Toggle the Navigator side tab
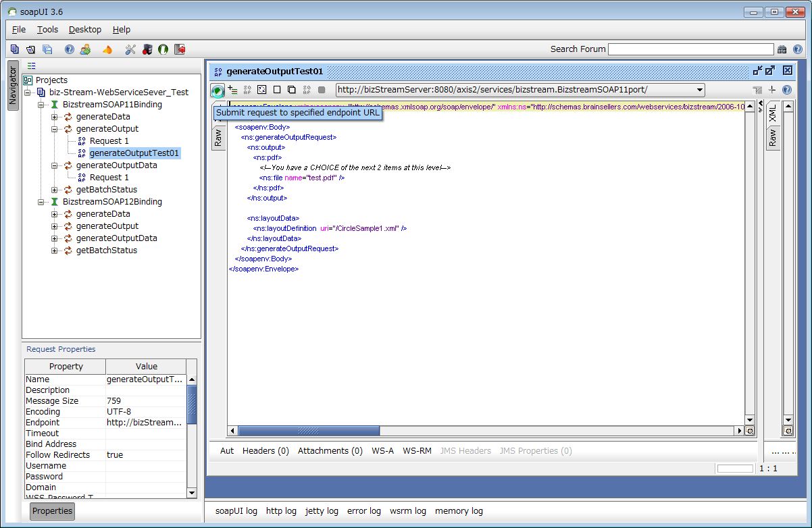This screenshot has width=812, height=528. click(12, 85)
